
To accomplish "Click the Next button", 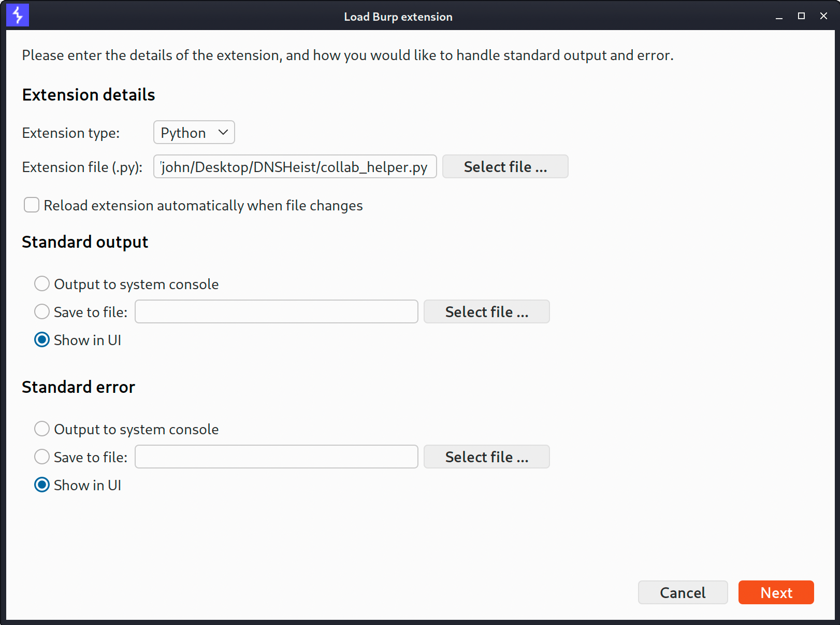I will [x=776, y=592].
